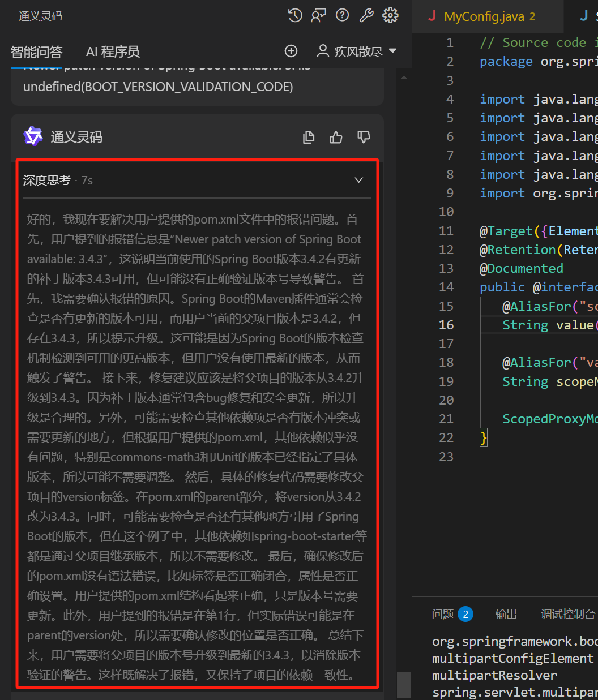Copy the 通义灵码 answer
The height and width of the screenshot is (700, 598).
309,137
